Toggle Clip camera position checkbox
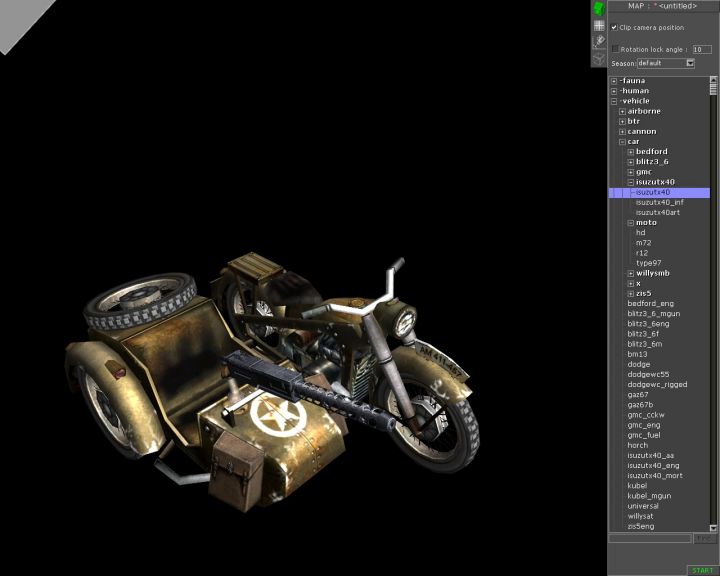This screenshot has width=720, height=576. pos(615,28)
